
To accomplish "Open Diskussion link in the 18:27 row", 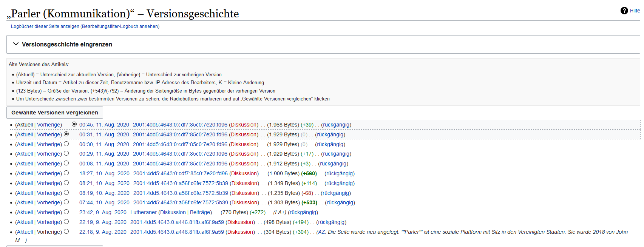I will point(244,174).
